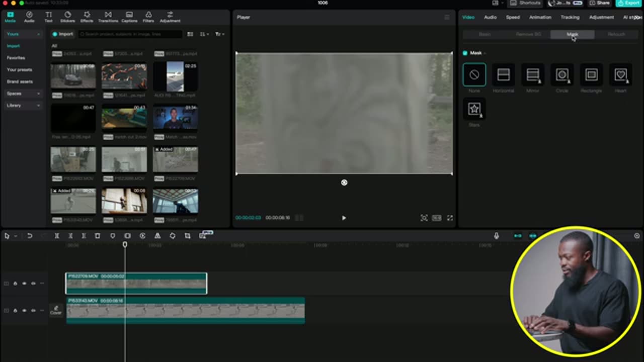Apply the Horizontal mask
Image resolution: width=644 pixels, height=362 pixels.
[x=503, y=75]
